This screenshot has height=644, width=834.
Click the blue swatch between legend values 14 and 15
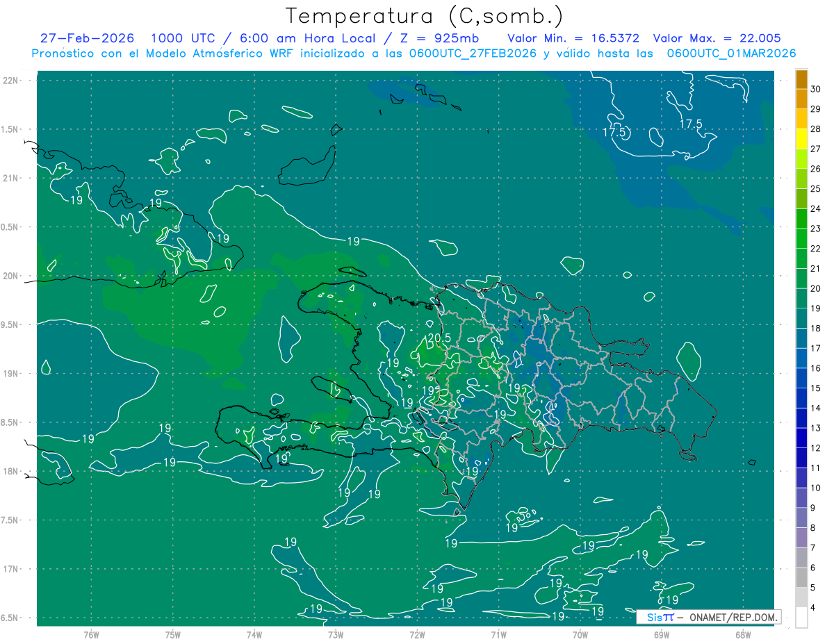tap(801, 398)
